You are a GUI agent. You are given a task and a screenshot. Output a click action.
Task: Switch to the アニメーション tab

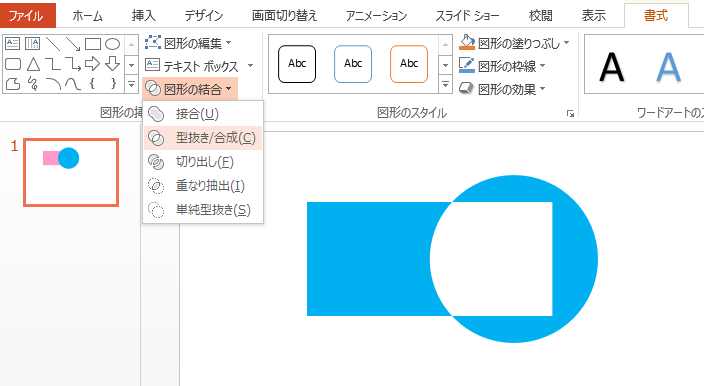[376, 16]
